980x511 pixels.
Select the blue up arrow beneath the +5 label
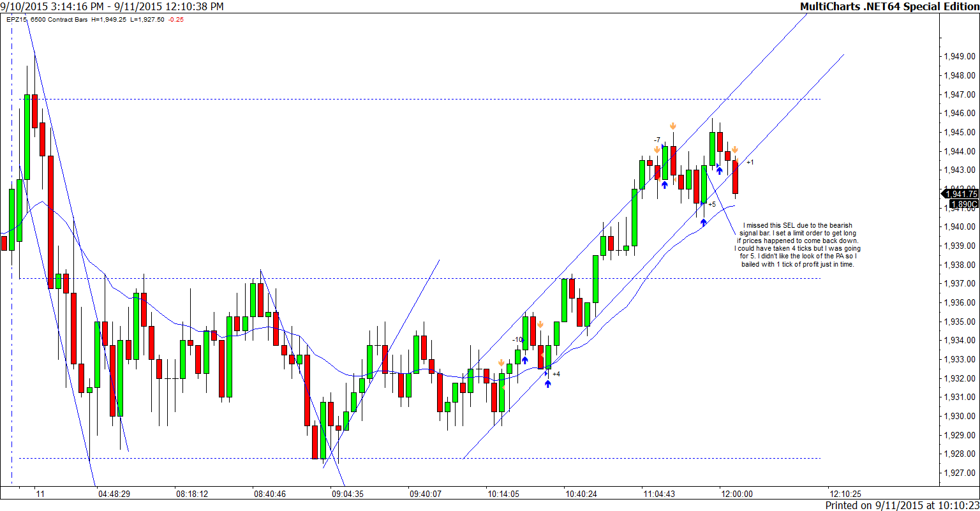(x=703, y=223)
